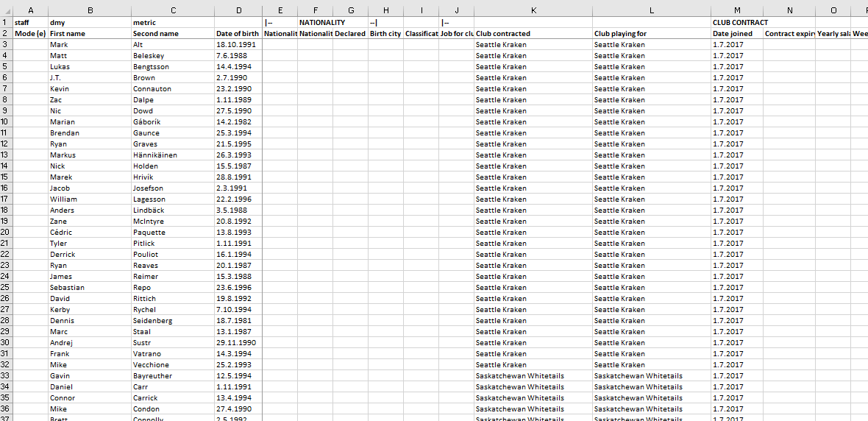The image size is (868, 421).
Task: Select row 3 header
Action: [6, 44]
